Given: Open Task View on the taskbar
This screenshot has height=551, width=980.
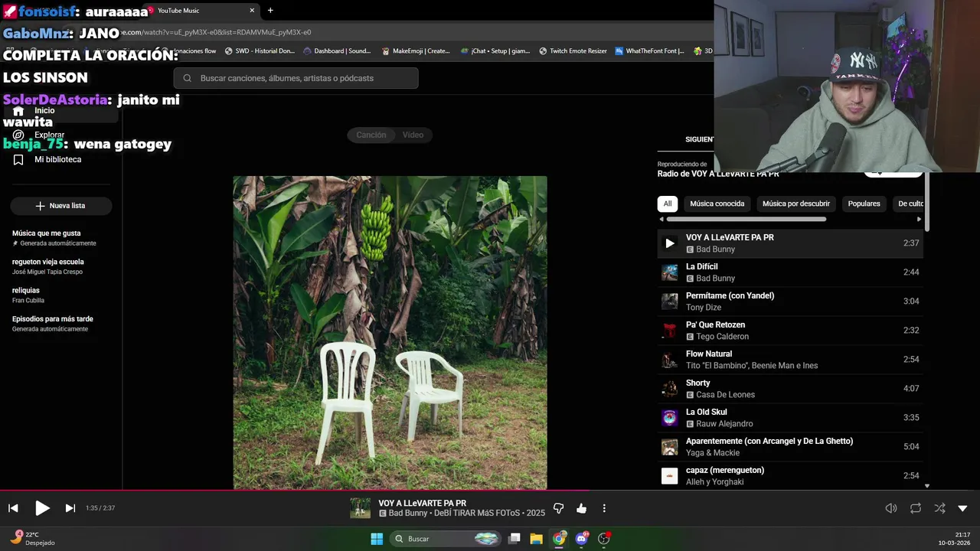Looking at the screenshot, I should click(514, 539).
